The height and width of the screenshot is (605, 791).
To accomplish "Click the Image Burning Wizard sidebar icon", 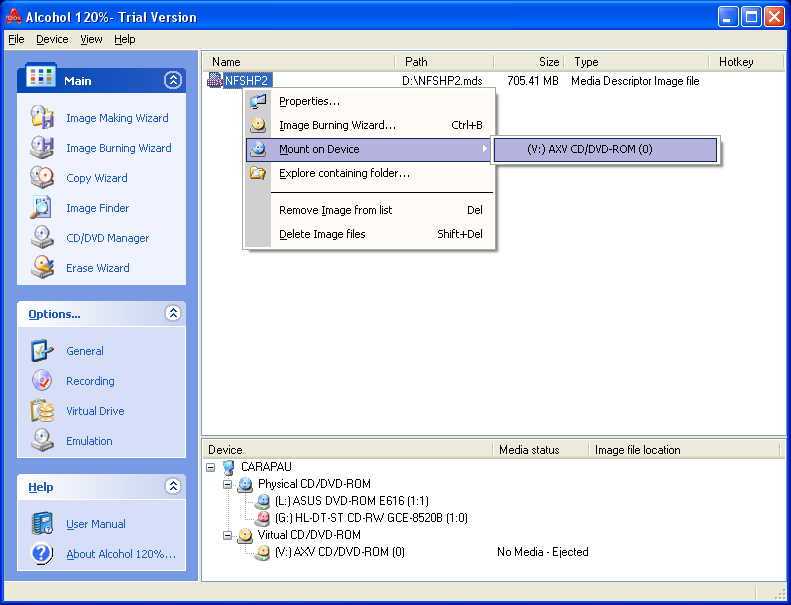I will 42,148.
